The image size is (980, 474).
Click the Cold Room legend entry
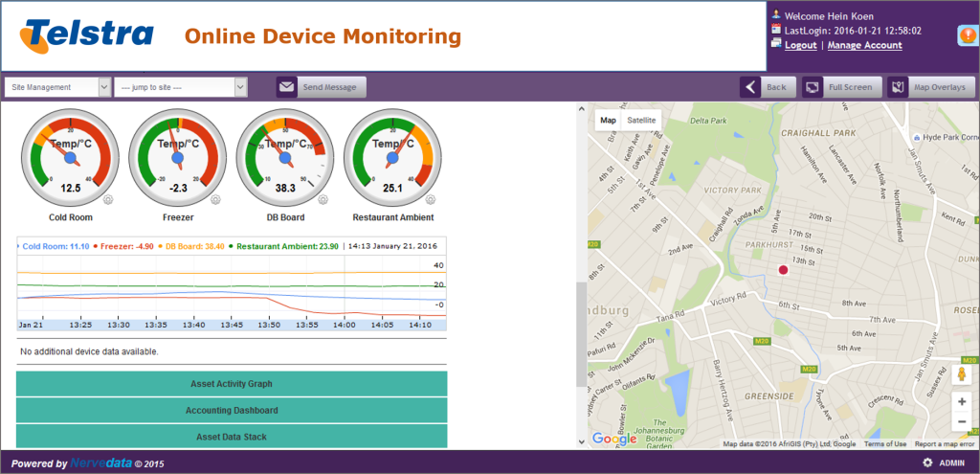coord(55,246)
